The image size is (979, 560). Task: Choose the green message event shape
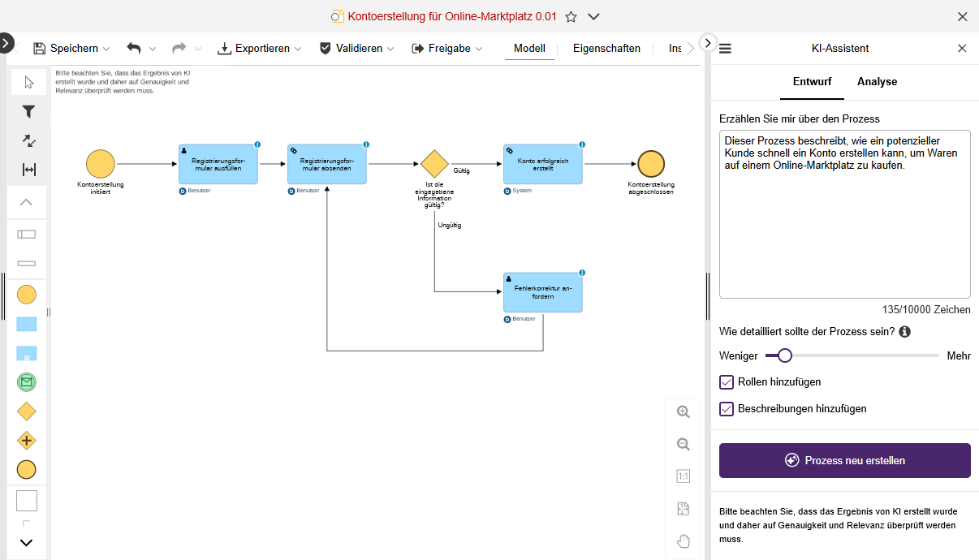tap(27, 381)
